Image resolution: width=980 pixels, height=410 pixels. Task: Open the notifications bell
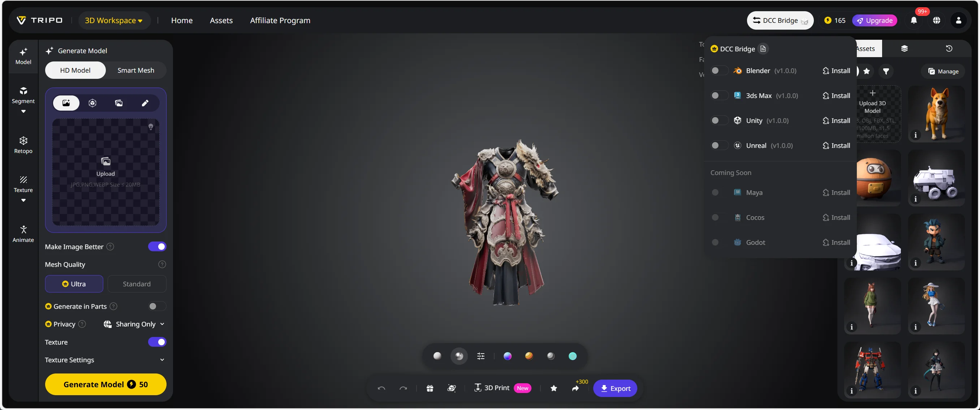click(x=914, y=21)
